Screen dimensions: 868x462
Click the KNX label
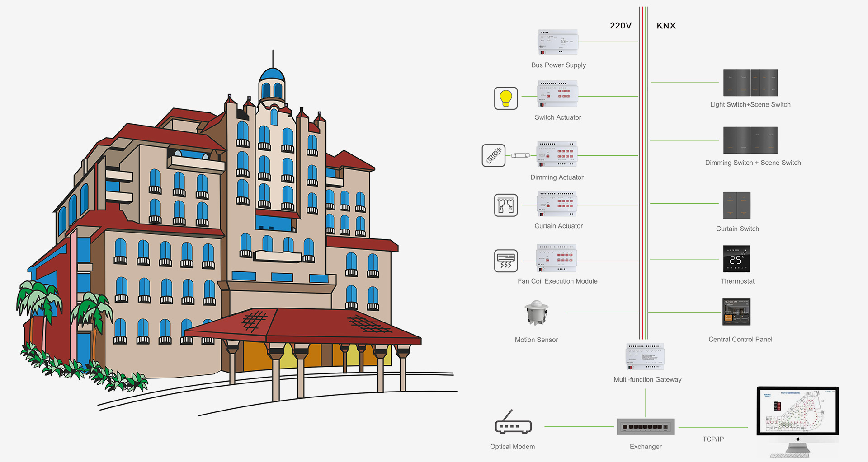pos(666,26)
